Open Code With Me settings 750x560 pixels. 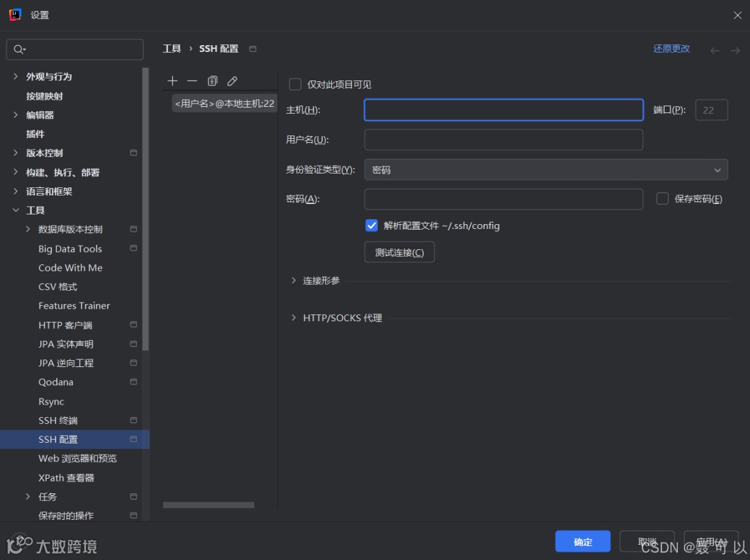70,268
